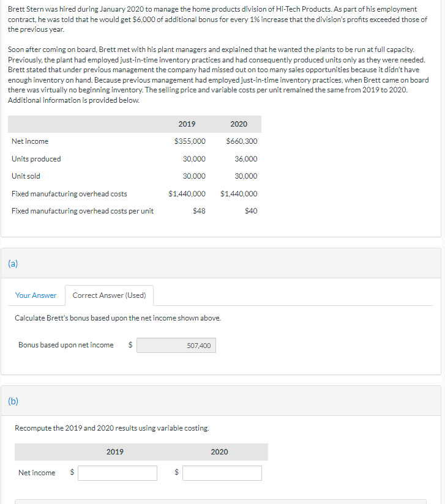Click the Calculate Brett's bonus instruction text
Image resolution: width=445 pixels, height=504 pixels.
tap(118, 318)
